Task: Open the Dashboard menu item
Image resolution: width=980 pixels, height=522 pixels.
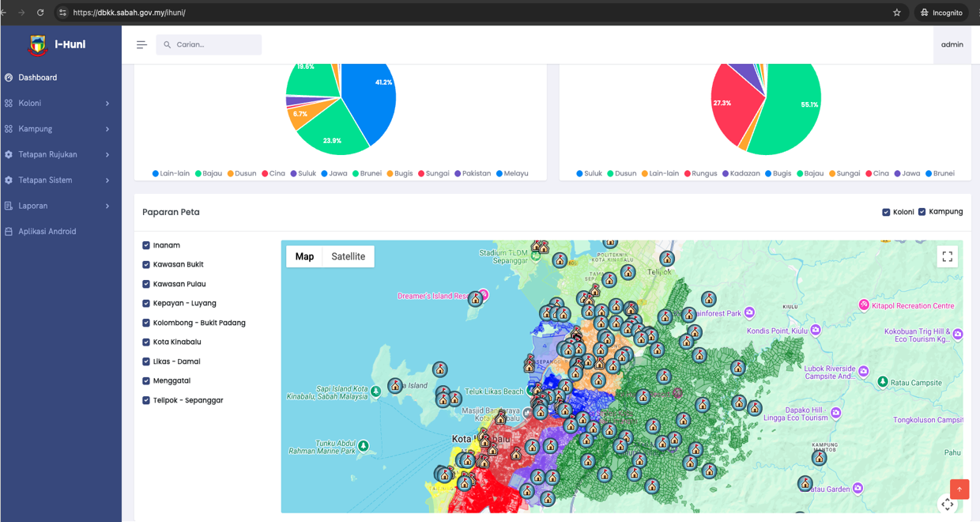Action: click(38, 78)
